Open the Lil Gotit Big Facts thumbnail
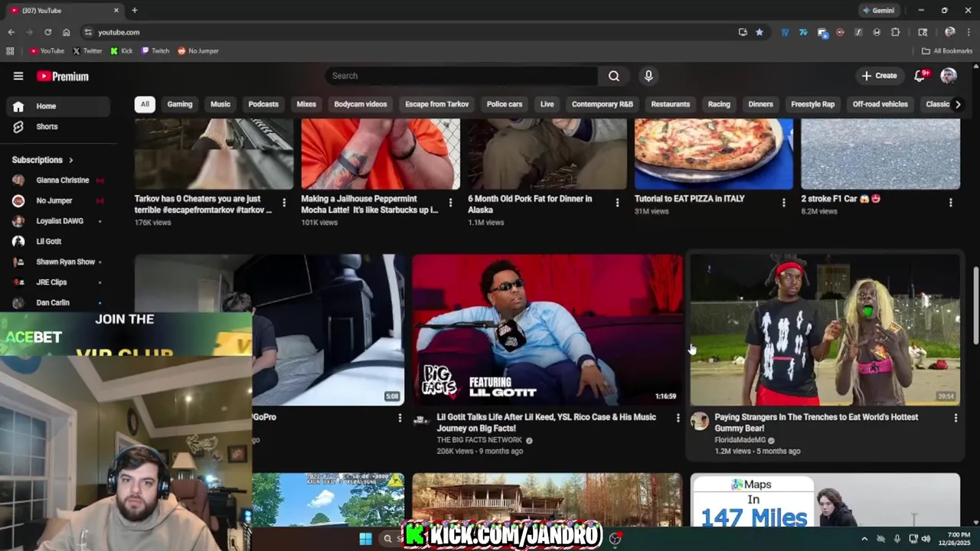This screenshot has height=551, width=980. click(x=547, y=330)
